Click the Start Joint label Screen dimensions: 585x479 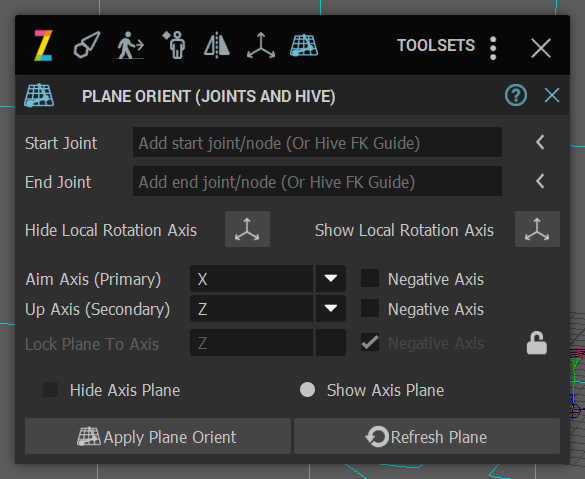coord(61,143)
